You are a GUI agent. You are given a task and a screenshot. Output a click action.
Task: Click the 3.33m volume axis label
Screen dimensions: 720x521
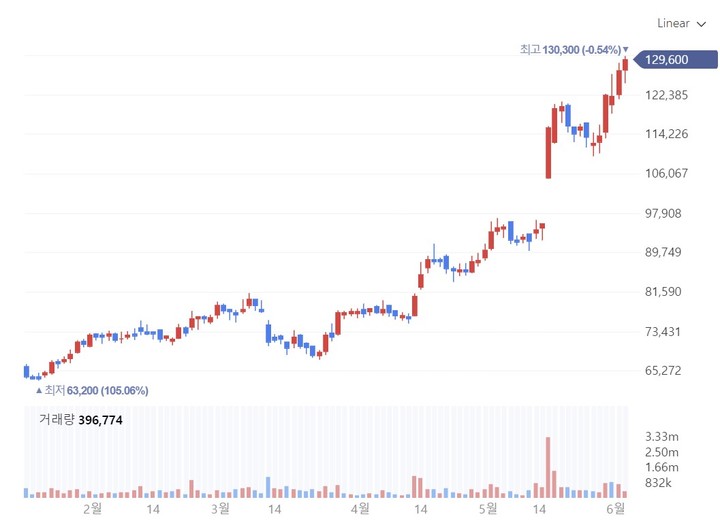(x=664, y=436)
